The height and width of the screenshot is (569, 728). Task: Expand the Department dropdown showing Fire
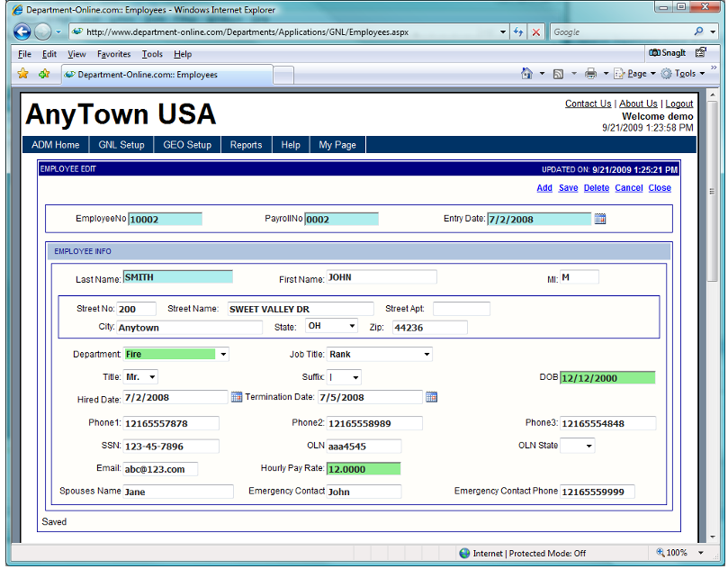pos(223,355)
